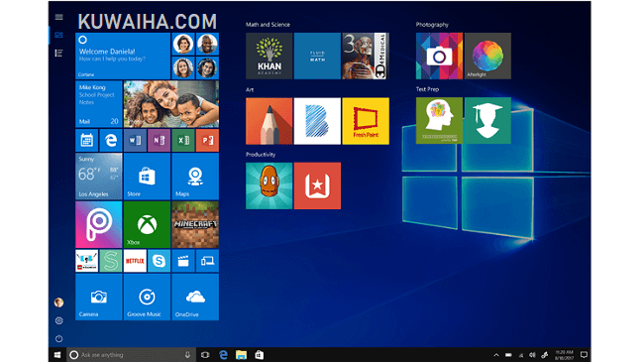Expand the Start hamburger menu
Screen dimensions: 644x362
click(x=58, y=17)
